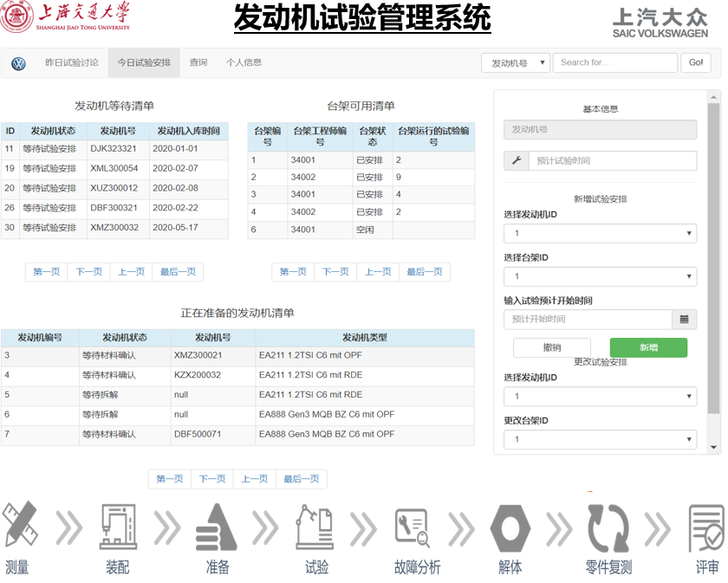This screenshot has height=583, width=728.
Task: Open the 装配 (assembly) stage icon
Action: [117, 526]
